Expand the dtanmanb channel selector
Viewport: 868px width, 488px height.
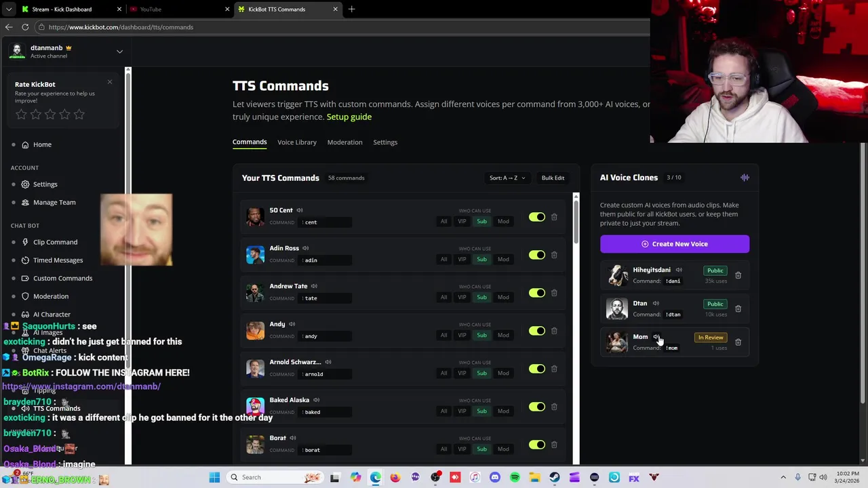pos(119,52)
